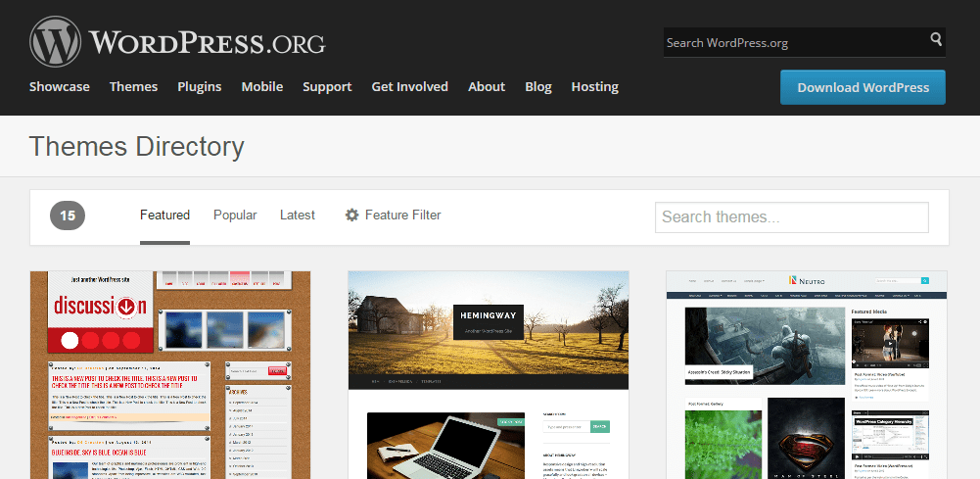Click the Feature Filter gear icon
Viewport: 980px width, 479px height.
(351, 216)
